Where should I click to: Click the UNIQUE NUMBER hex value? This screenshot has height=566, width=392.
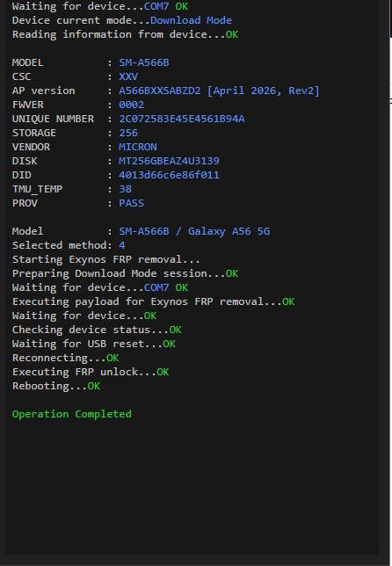click(182, 119)
